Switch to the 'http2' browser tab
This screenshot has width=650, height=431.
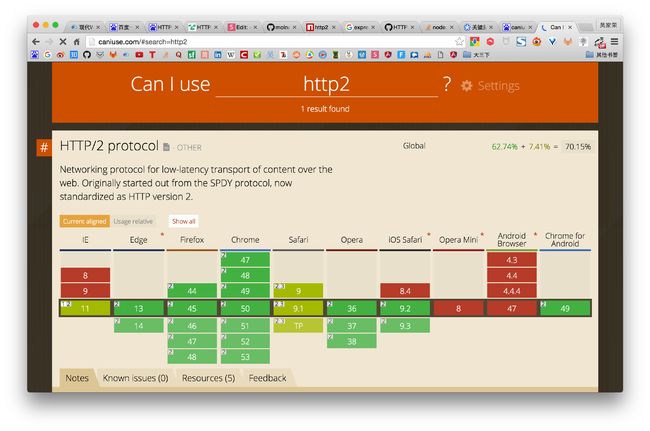pos(321,27)
